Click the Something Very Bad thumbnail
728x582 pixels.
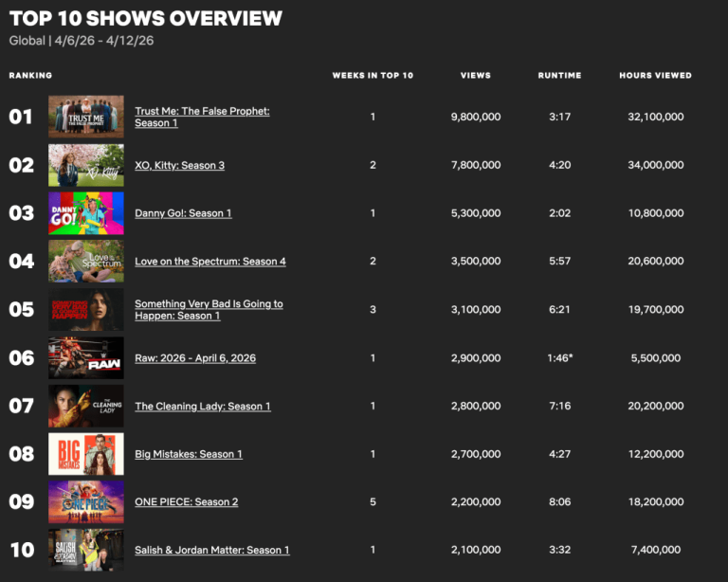tap(86, 310)
